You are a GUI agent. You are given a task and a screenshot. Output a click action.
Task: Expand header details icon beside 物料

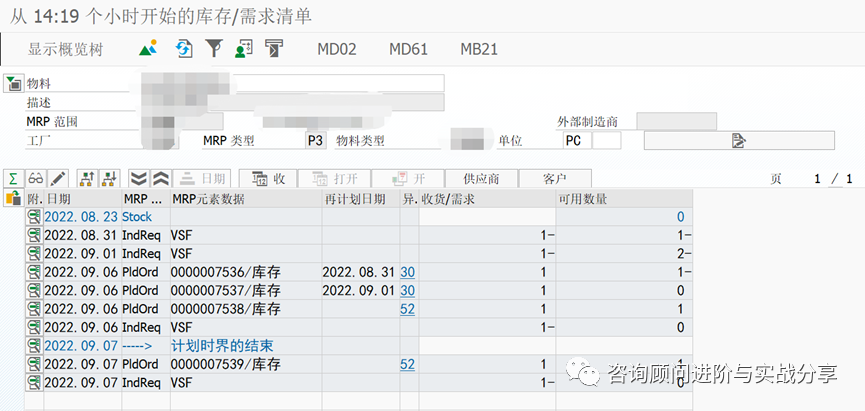(13, 84)
